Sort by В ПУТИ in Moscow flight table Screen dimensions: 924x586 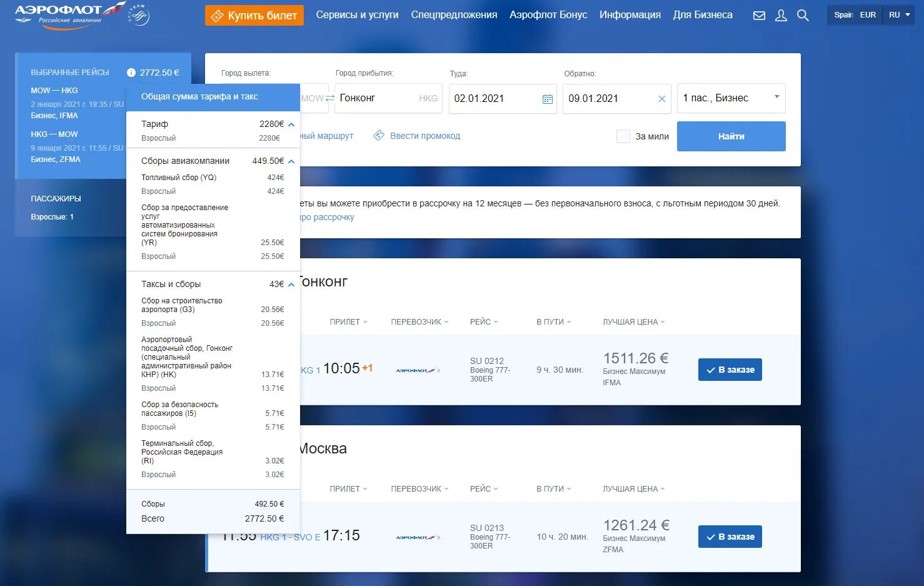coord(553,489)
